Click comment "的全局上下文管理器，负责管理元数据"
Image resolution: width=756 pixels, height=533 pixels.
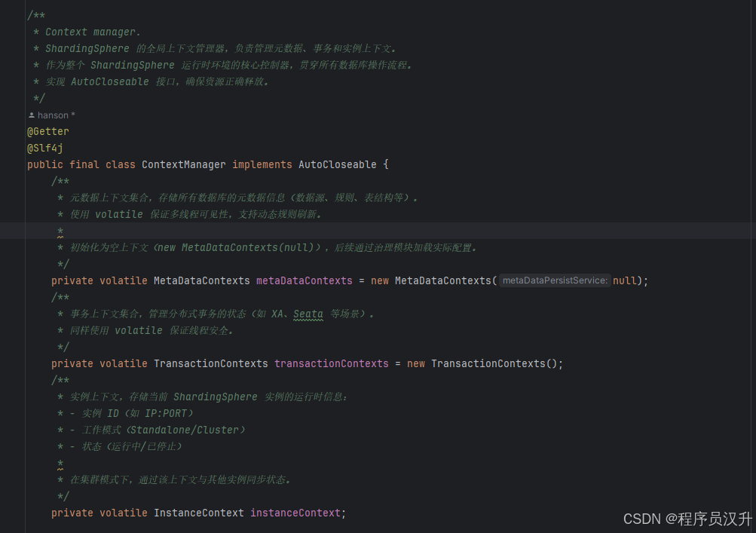[x=220, y=48]
